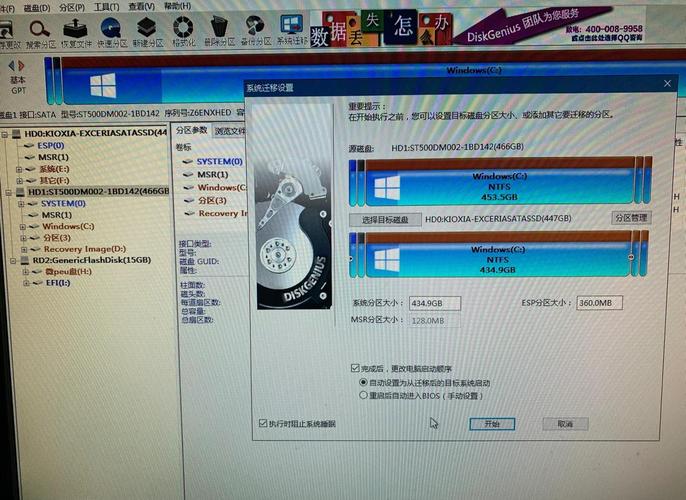This screenshot has height=500, width=686.
Task: Open the 磁盘(D) menu
Action: point(37,8)
